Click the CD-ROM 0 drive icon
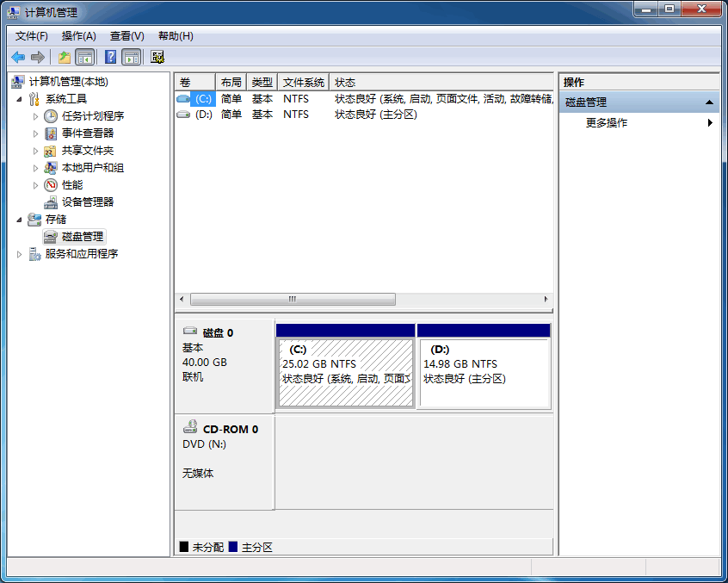Screen dimensions: 728x583 [x=190, y=426]
